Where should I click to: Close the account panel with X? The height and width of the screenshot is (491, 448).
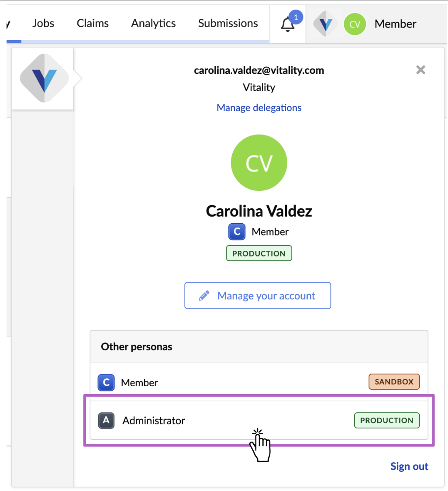420,70
